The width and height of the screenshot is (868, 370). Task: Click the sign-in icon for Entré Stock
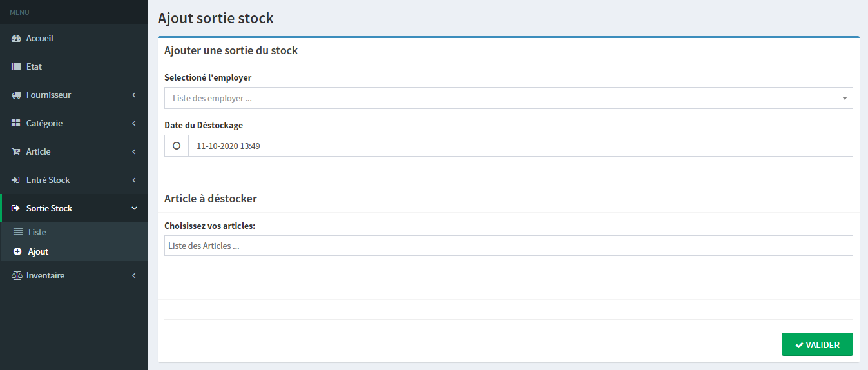[x=16, y=180]
